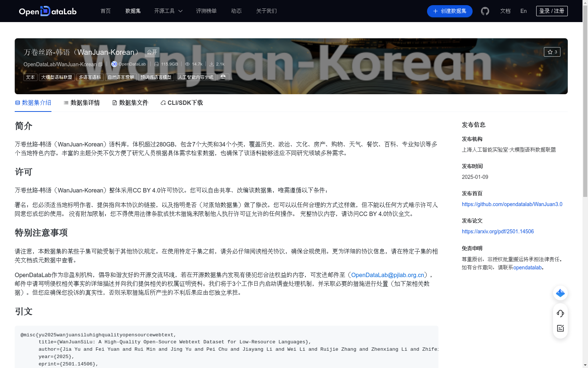This screenshot has height=368, width=588.
Task: Click the OpenDataLab avatar icon in banner
Action: coord(114,64)
